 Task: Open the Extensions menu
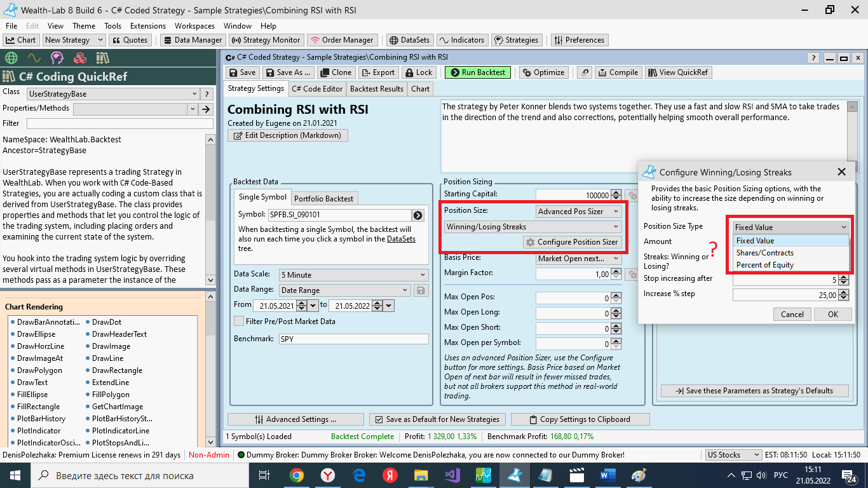click(147, 26)
